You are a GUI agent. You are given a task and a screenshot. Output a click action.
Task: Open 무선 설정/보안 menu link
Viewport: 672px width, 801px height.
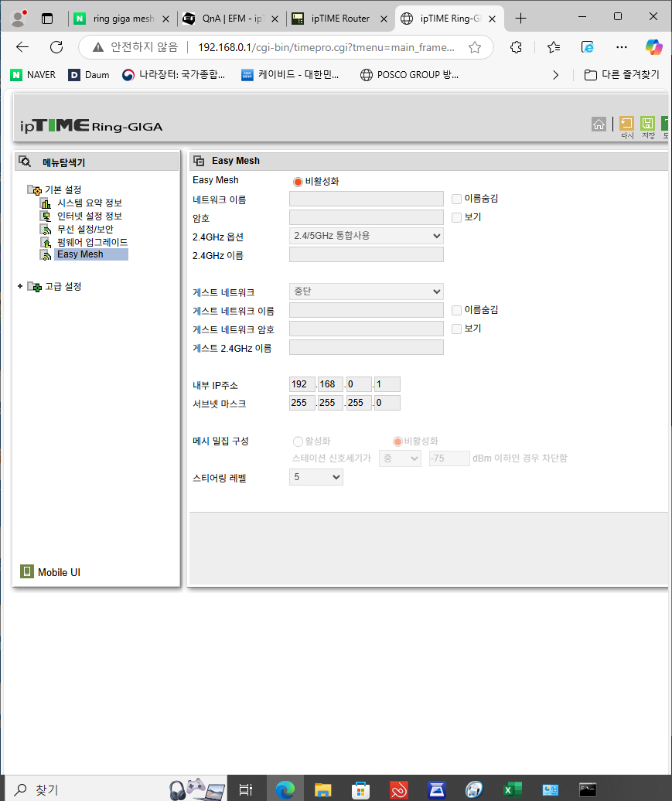[85, 230]
